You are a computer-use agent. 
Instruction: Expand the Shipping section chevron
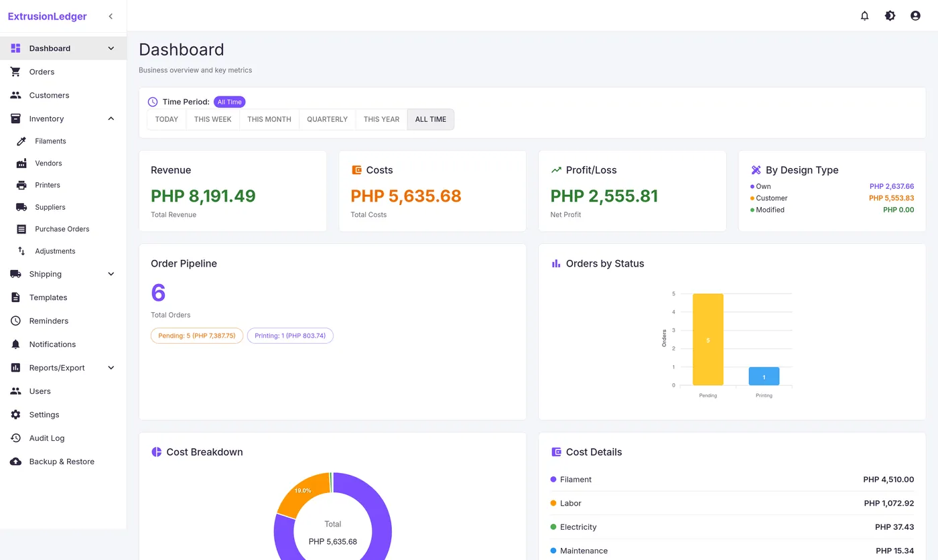click(x=111, y=274)
